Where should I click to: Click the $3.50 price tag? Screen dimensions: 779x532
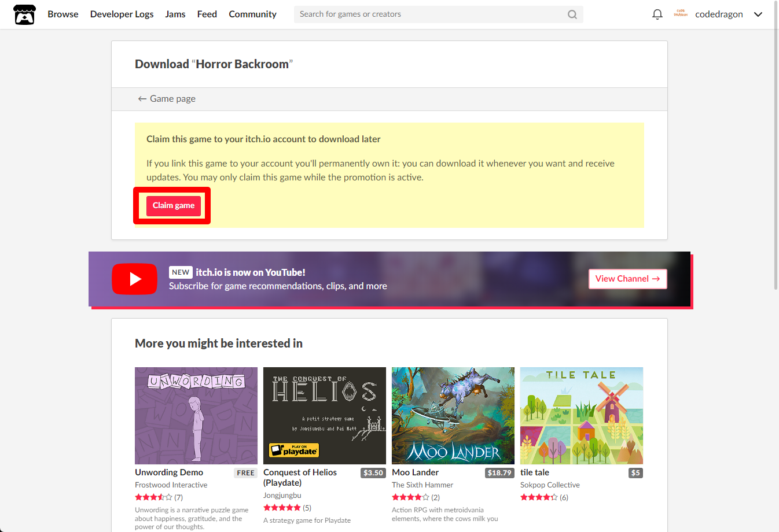coord(373,473)
